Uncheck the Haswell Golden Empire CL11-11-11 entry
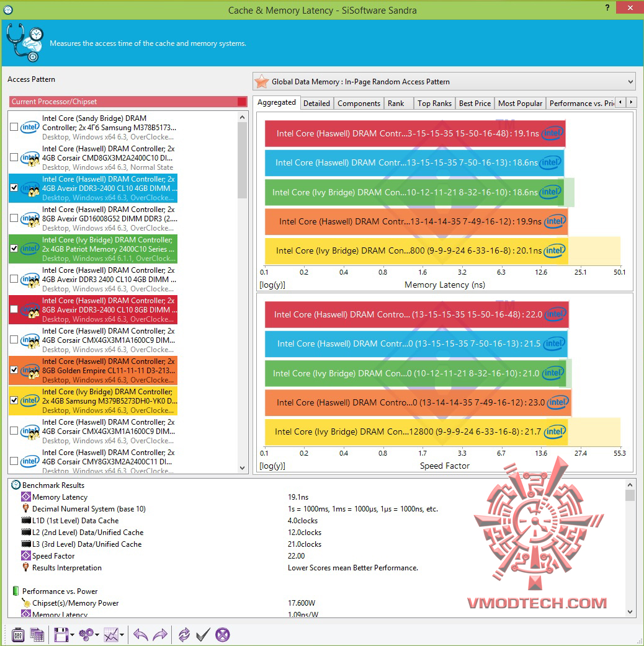Screen dimensions: 644x646 (x=14, y=370)
